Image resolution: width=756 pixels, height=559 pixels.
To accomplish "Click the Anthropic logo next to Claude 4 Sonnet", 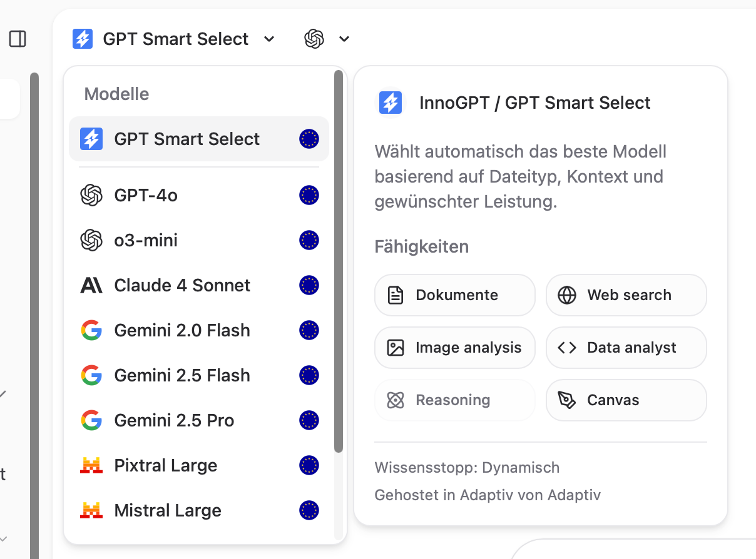I will [91, 285].
